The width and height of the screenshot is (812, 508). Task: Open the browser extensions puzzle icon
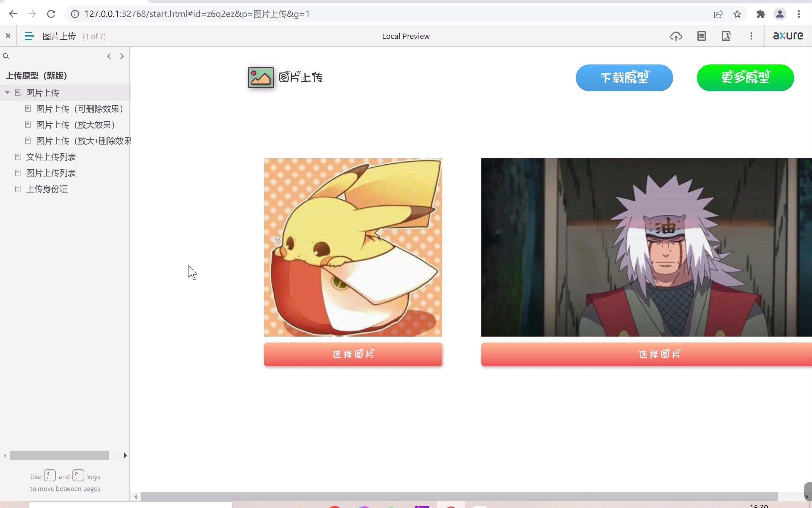click(761, 14)
